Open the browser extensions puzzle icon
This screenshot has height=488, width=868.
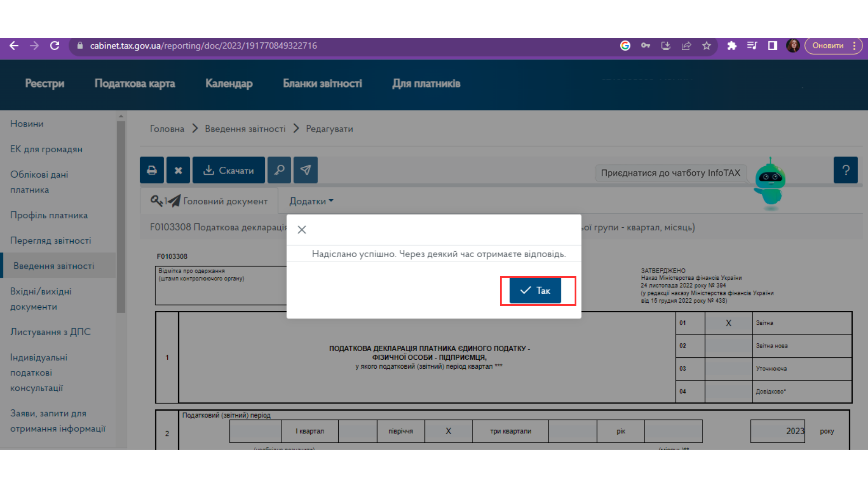732,46
